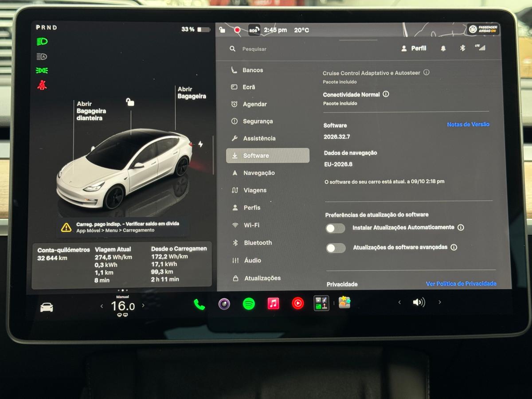Tap the red dashcam recording indicator
The width and height of the screenshot is (532, 399).
pyautogui.click(x=237, y=30)
